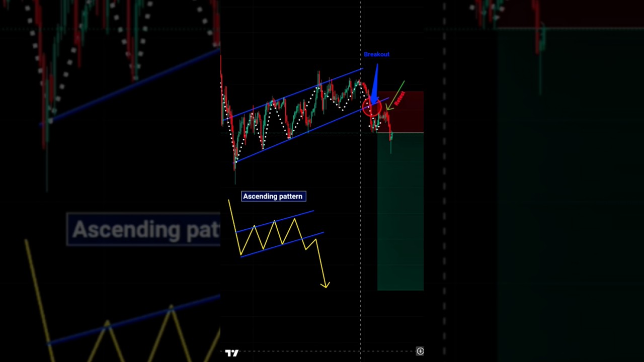Screen dimensions: 644x362
Task: Select the "Ascending pattern" text box
Action: [x=273, y=197]
